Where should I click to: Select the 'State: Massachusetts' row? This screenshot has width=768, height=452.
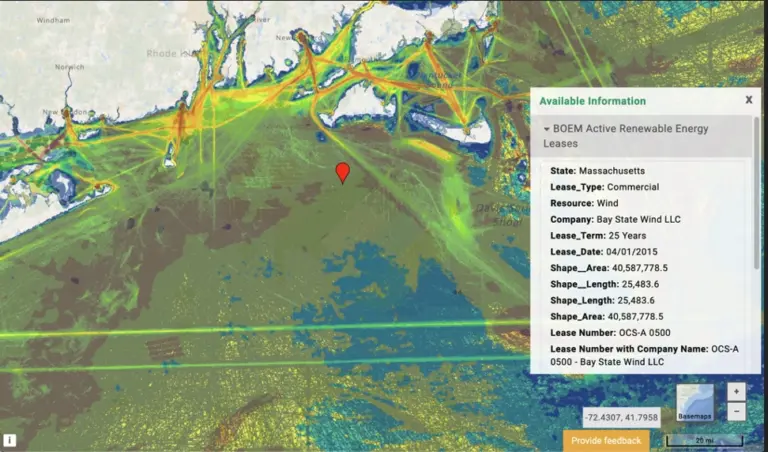tap(597, 171)
